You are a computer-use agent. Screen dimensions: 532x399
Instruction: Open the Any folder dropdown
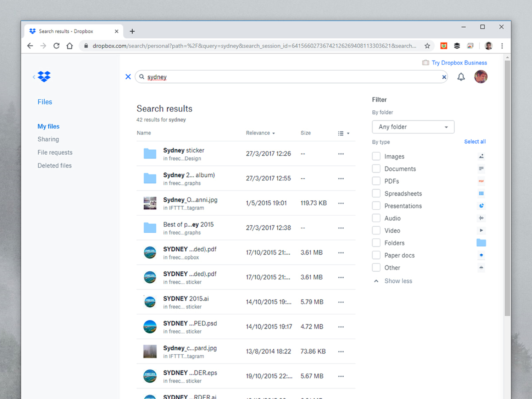(x=413, y=127)
